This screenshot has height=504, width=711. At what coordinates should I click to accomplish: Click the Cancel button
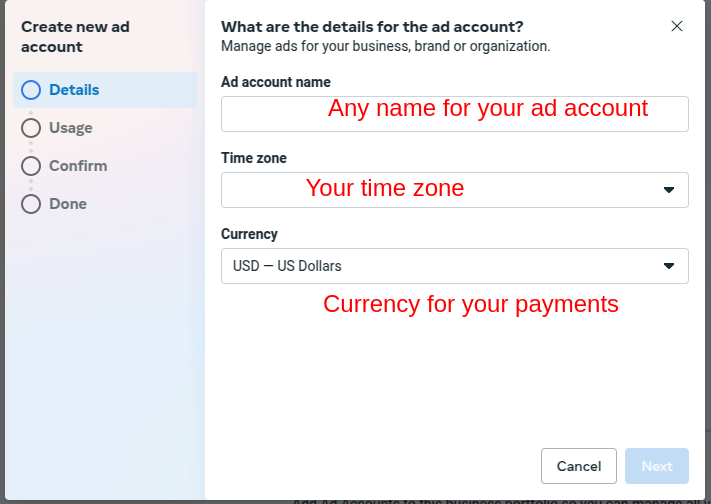click(x=579, y=466)
